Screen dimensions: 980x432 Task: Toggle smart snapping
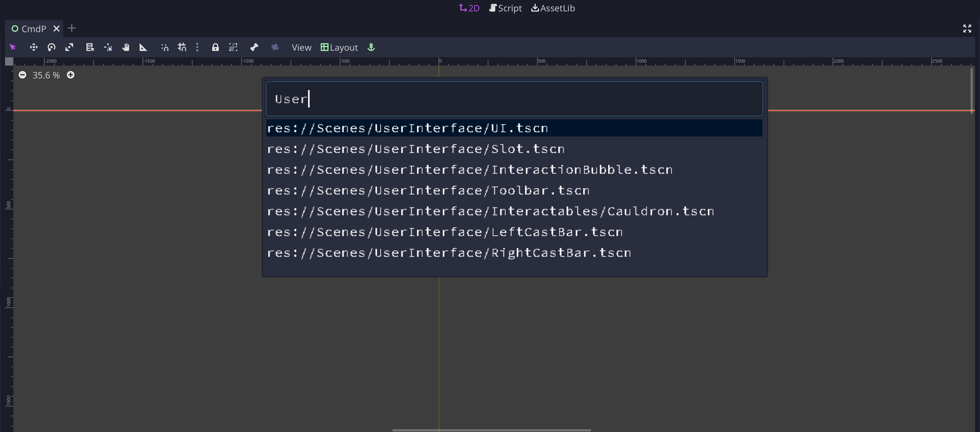(165, 48)
